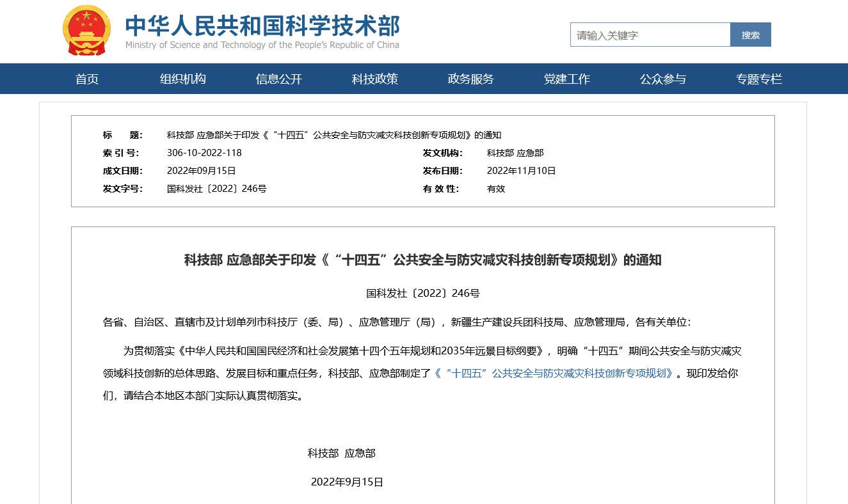Image resolution: width=848 pixels, height=504 pixels.
Task: Click the closing date 2022年9月15日
Action: (x=347, y=482)
